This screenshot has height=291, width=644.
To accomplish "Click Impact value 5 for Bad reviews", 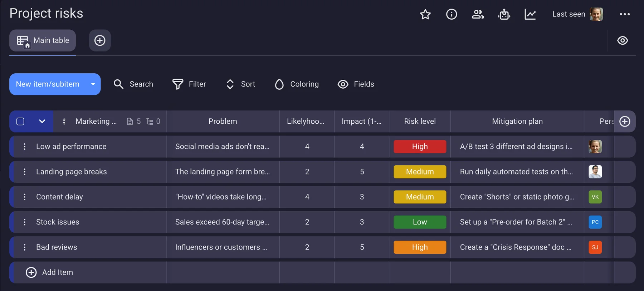I will point(362,247).
